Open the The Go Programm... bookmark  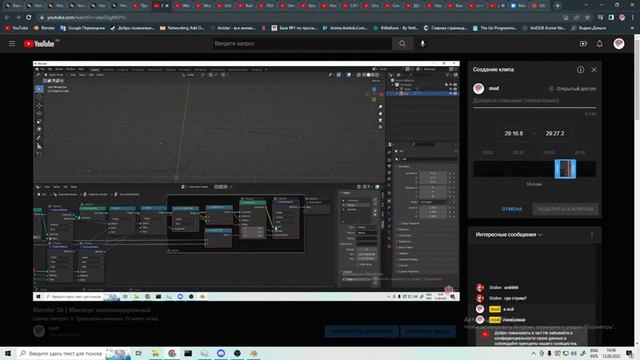pyautogui.click(x=496, y=28)
